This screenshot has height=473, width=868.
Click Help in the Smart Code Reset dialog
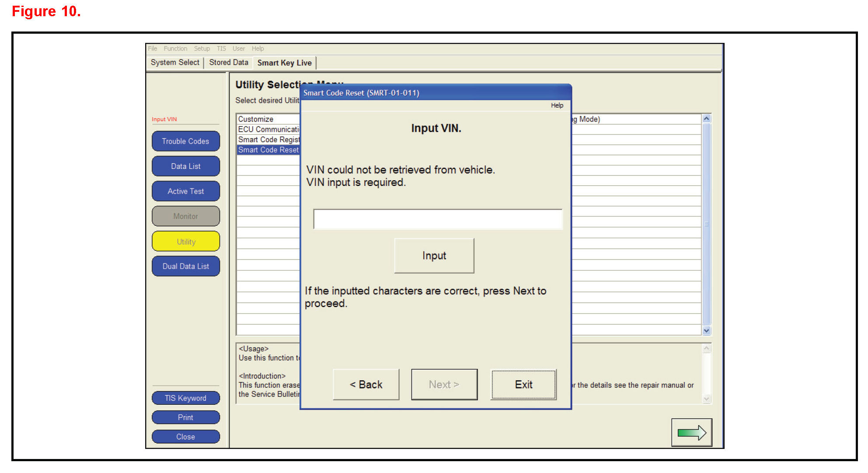pyautogui.click(x=557, y=105)
